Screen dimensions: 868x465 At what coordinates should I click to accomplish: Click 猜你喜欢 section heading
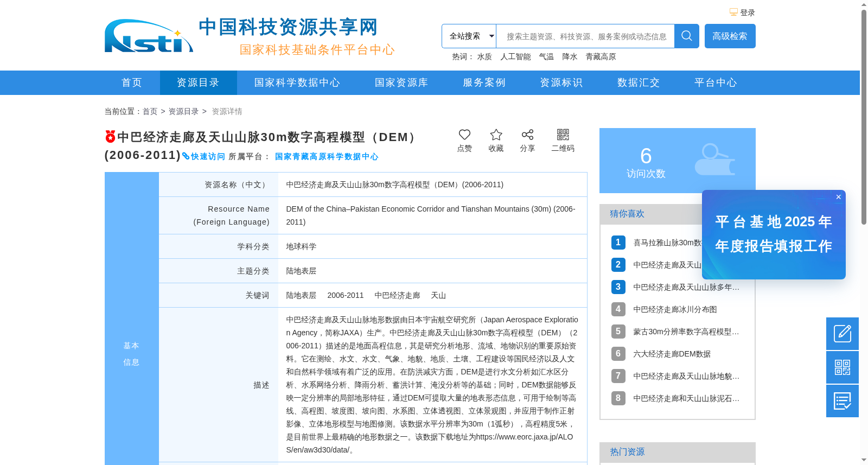tap(627, 214)
